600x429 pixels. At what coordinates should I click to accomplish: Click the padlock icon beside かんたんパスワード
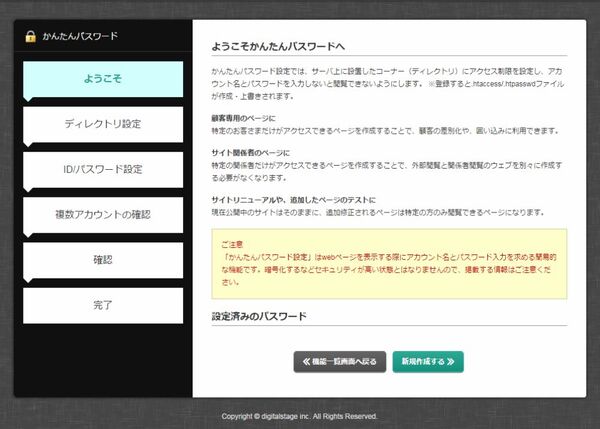pyautogui.click(x=31, y=36)
